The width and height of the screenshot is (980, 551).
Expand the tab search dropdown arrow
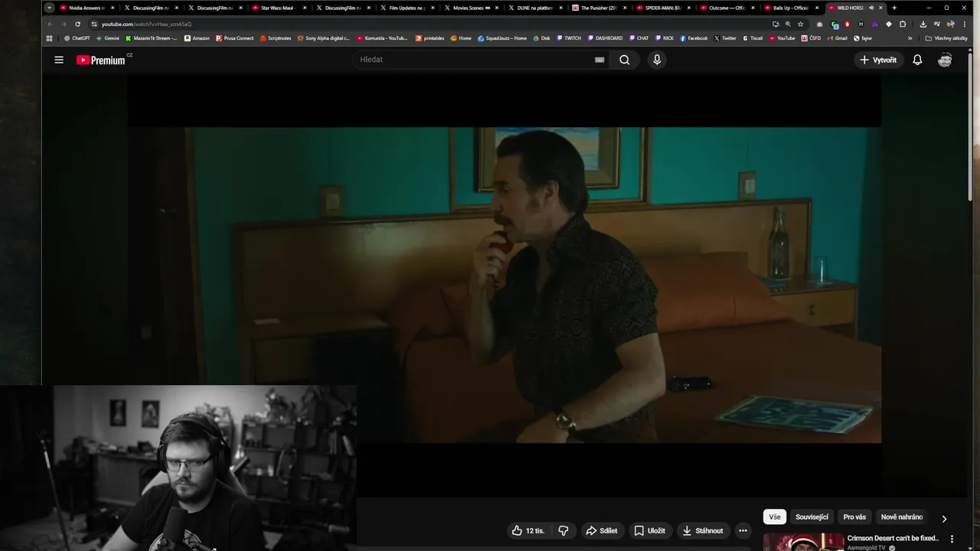tap(50, 8)
